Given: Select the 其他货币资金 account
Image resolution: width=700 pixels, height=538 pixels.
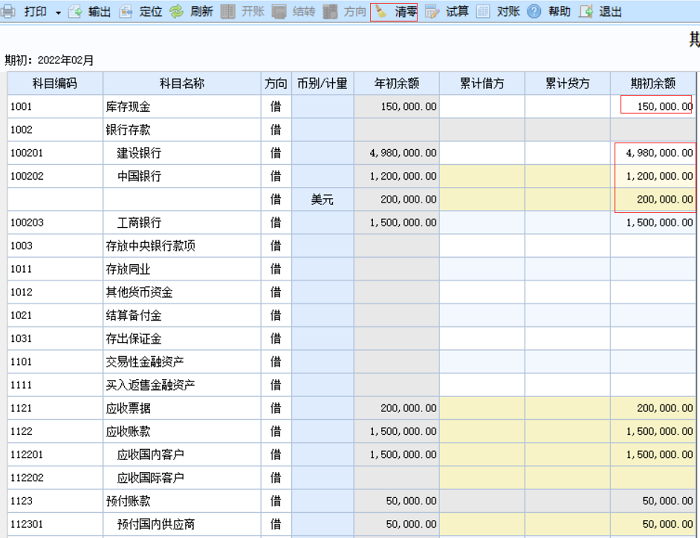Looking at the screenshot, I should pyautogui.click(x=182, y=292).
